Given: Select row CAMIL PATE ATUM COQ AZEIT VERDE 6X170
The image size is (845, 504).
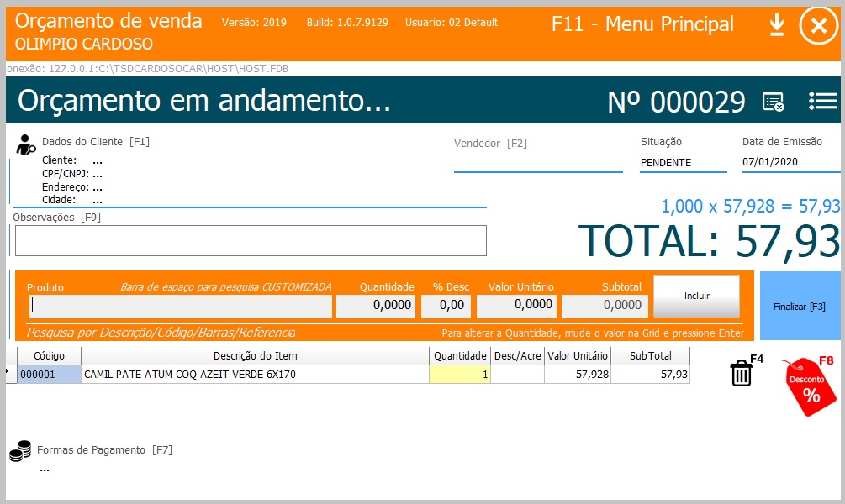Looking at the screenshot, I should click(255, 375).
